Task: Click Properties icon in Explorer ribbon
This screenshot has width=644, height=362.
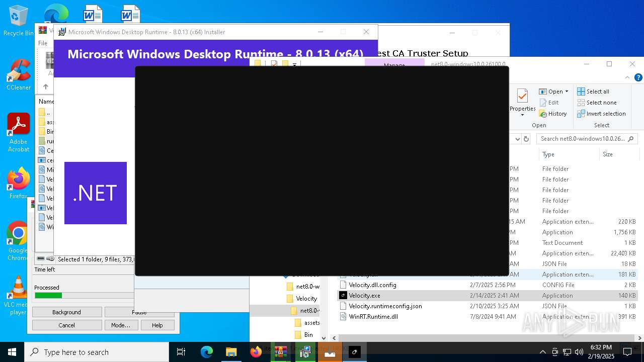Action: pos(522,96)
